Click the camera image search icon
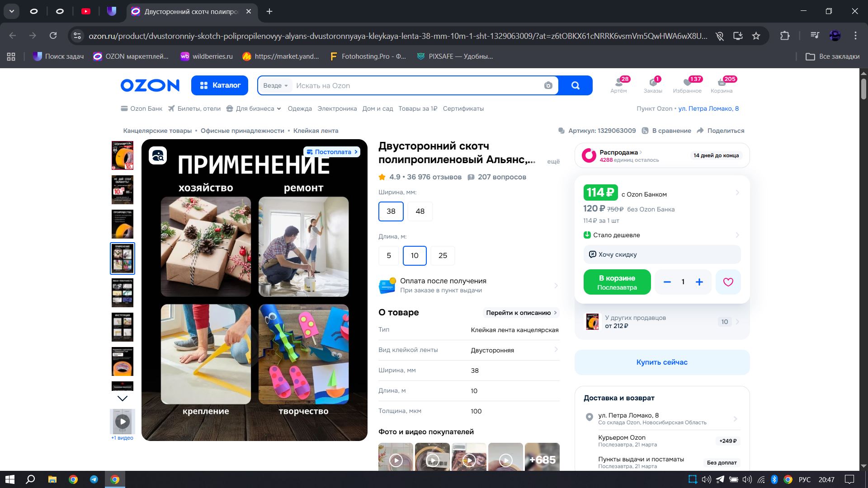This screenshot has width=868, height=488. [x=548, y=85]
